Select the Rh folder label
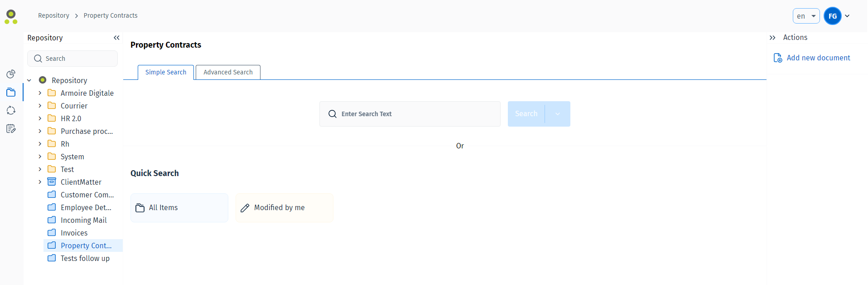 [65, 144]
